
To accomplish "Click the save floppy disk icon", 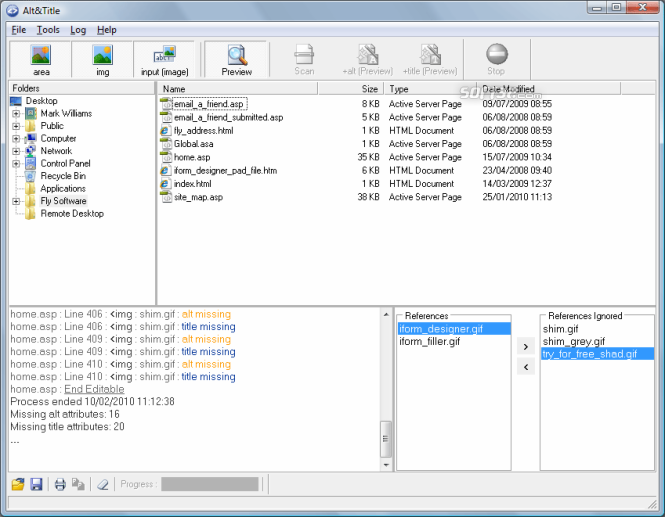I will click(x=36, y=484).
